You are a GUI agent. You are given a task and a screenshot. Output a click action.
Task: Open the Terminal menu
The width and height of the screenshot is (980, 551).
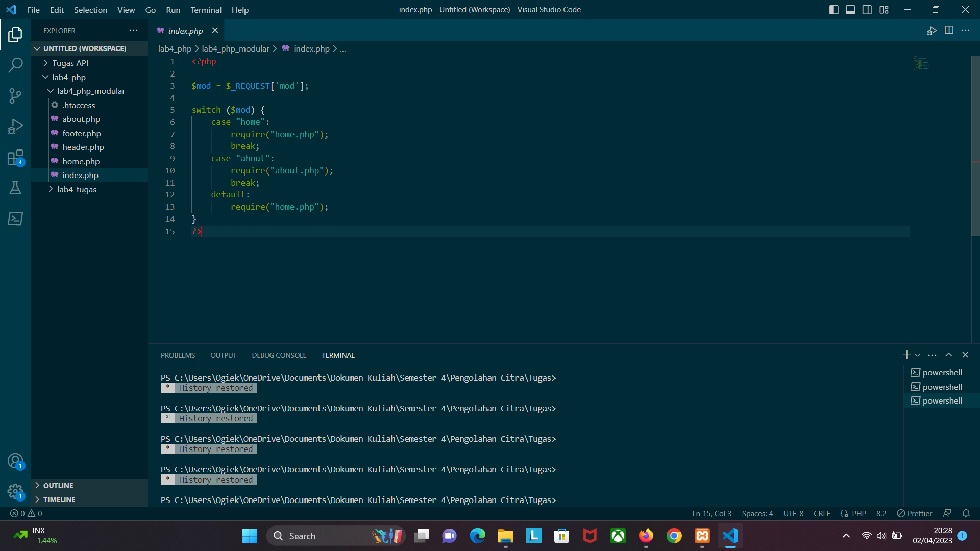206,10
